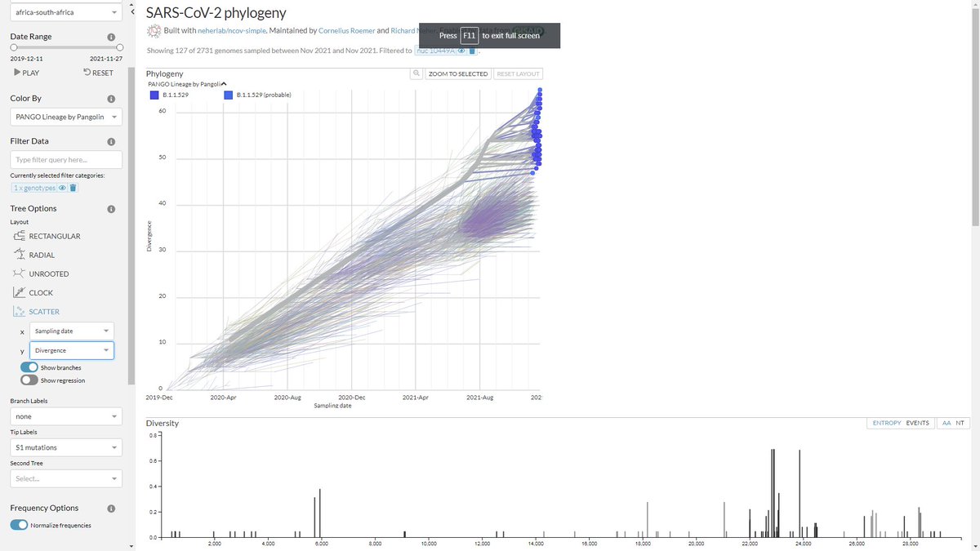Click the magnifier zoom icon above the tree
Viewport: 980px width, 551px height.
click(x=416, y=73)
